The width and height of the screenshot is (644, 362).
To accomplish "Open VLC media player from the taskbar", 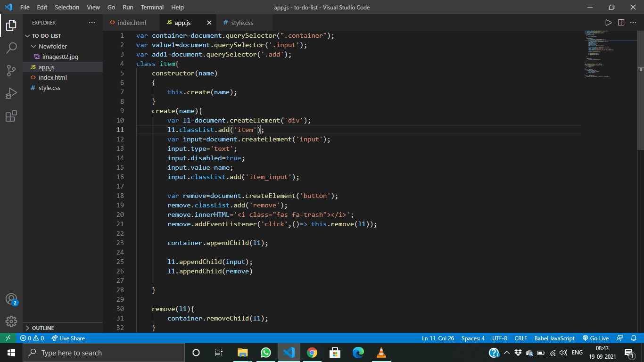I will pos(381,353).
